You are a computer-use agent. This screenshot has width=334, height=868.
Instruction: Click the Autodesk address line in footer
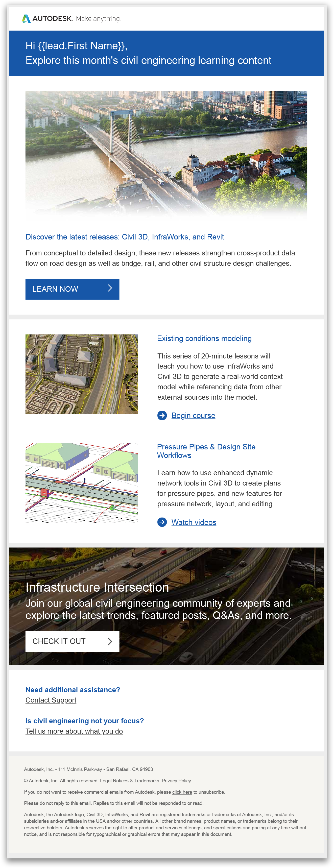[x=88, y=769]
